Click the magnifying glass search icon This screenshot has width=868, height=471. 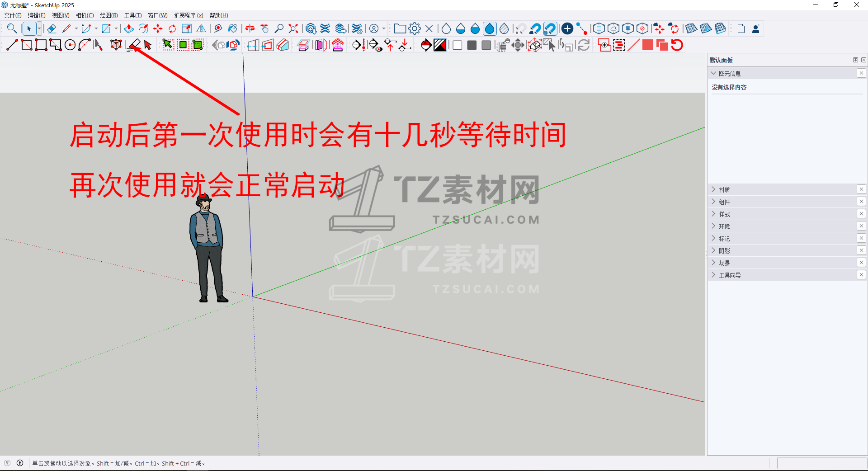point(12,29)
